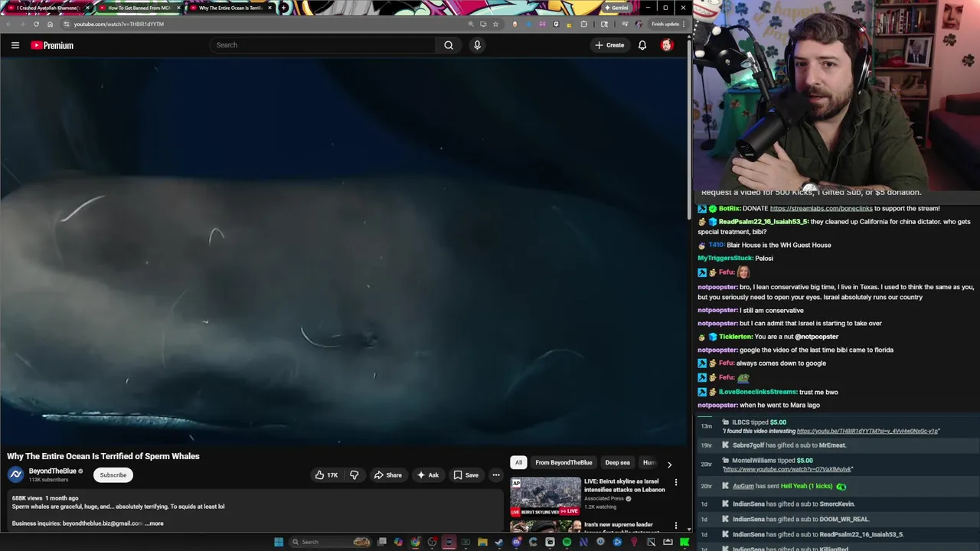The height and width of the screenshot is (551, 980).
Task: Switch to 'Why The Entire Ocean' browser tab
Action: (x=230, y=8)
